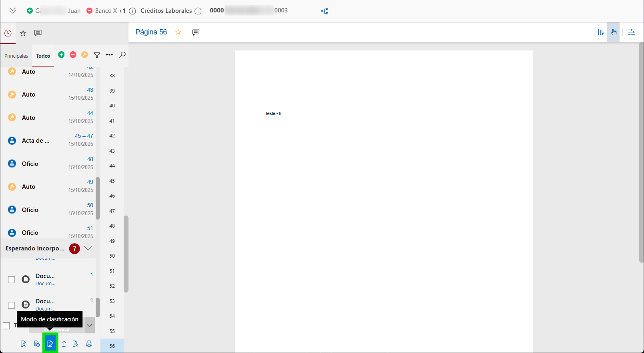Toggle the select-all checkbox near Incorporar
The width and height of the screenshot is (644, 353).
click(6, 326)
